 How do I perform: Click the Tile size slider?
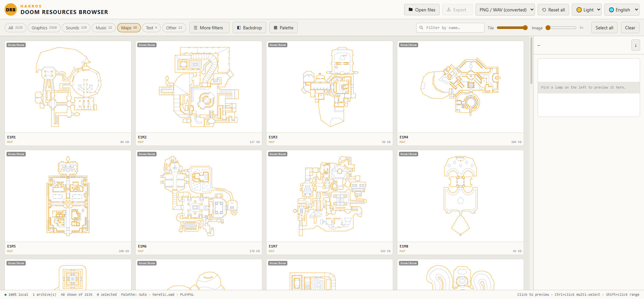(512, 28)
